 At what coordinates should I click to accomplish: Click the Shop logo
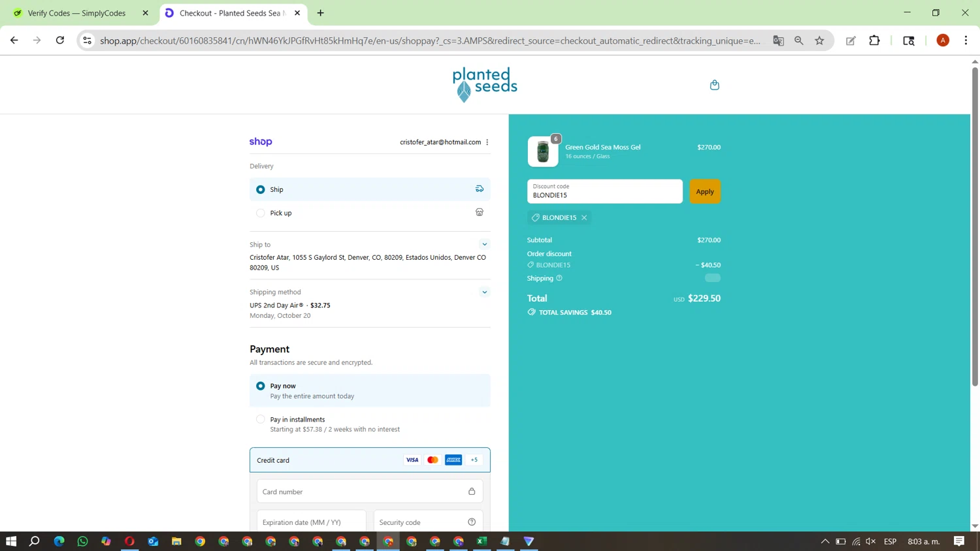pos(261,142)
